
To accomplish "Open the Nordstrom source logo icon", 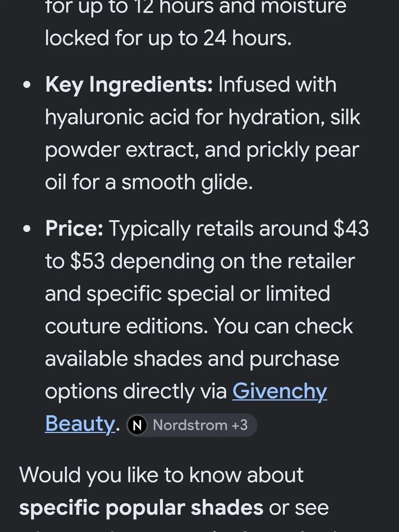I will (x=137, y=425).
